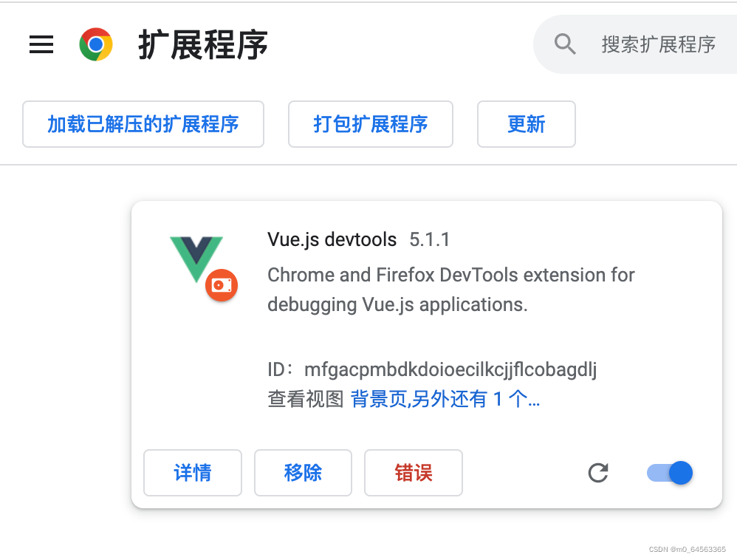The image size is (737, 560).
Task: Reload the Vue.js devtools extension
Action: coord(597,473)
